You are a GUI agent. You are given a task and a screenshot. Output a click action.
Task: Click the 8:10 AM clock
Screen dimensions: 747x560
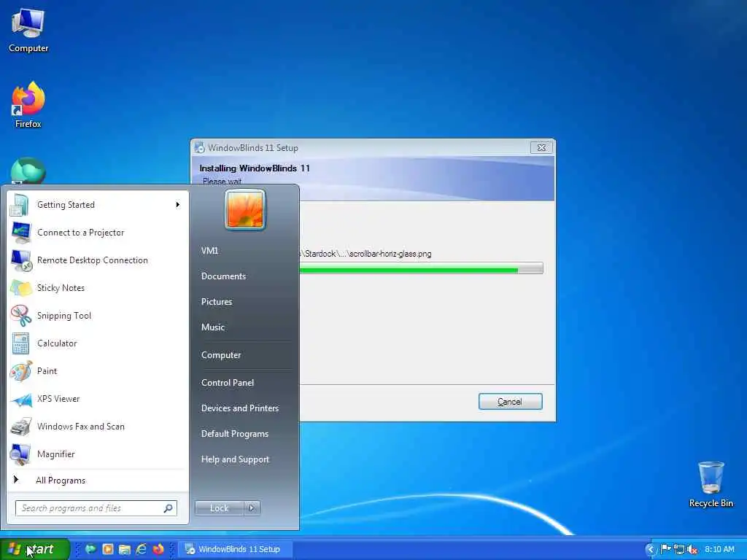(719, 549)
